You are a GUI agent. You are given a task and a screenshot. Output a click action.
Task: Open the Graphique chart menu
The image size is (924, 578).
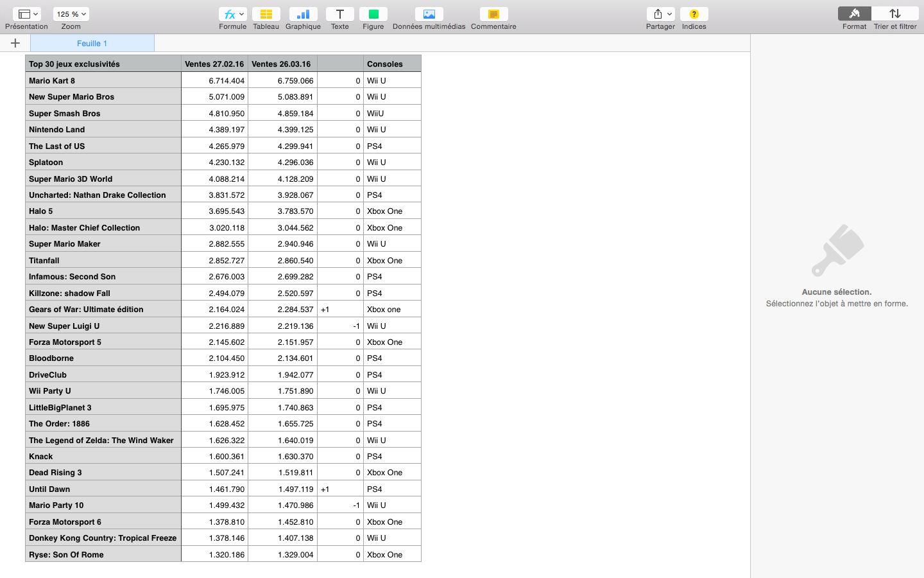point(303,14)
